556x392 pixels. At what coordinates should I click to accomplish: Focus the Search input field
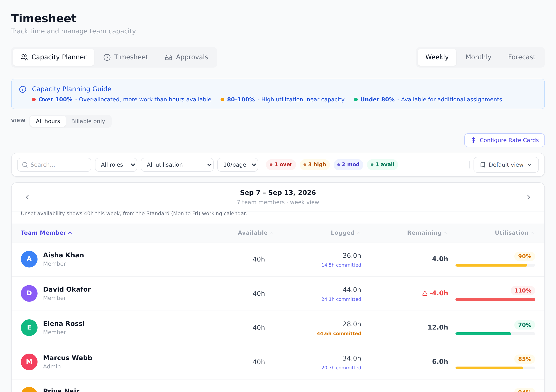point(54,165)
